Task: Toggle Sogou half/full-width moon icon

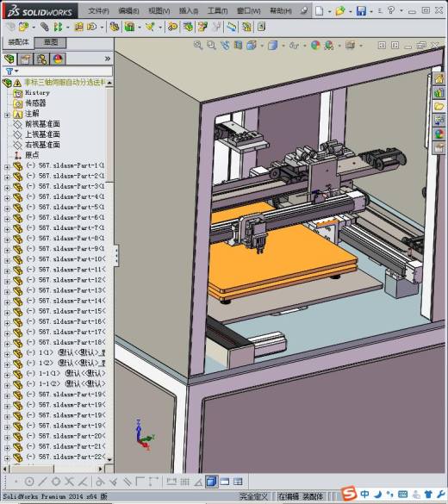Action: (378, 494)
